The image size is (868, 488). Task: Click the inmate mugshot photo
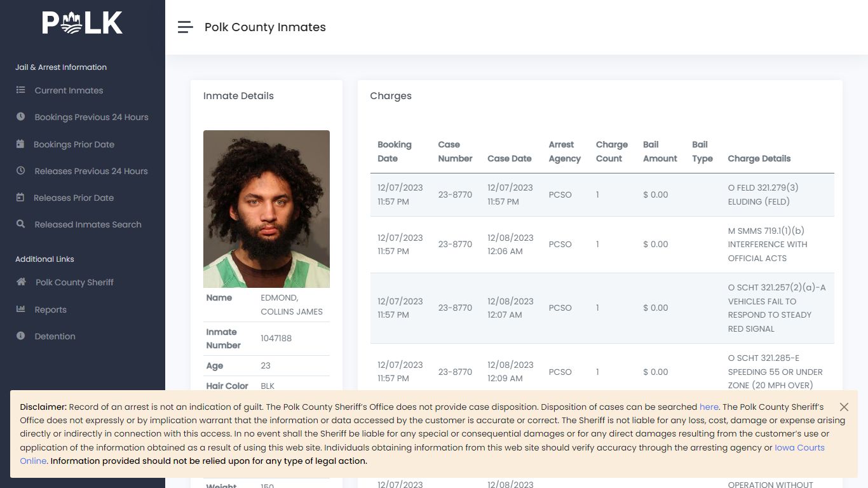[266, 209]
